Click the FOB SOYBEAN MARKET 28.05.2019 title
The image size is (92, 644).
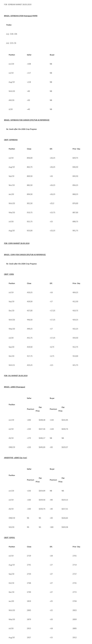click(x=18, y=5)
